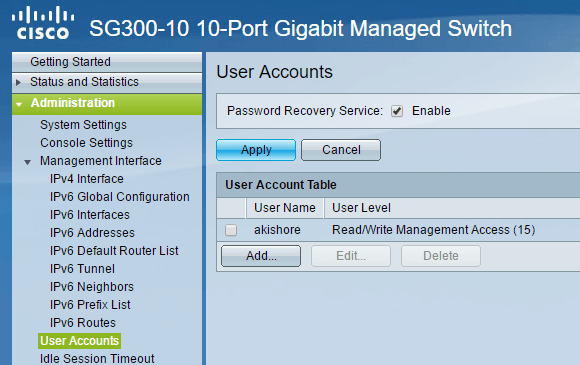The height and width of the screenshot is (365, 580).
Task: Click the Apply button
Action: pyautogui.click(x=256, y=150)
